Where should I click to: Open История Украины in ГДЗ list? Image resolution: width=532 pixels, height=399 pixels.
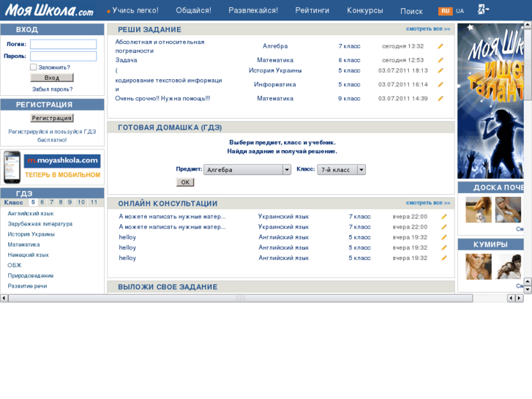pyautogui.click(x=31, y=234)
